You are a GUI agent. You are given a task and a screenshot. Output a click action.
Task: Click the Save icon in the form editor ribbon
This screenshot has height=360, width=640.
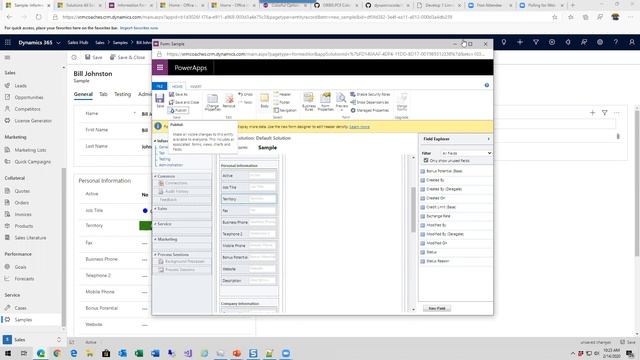pos(160,100)
